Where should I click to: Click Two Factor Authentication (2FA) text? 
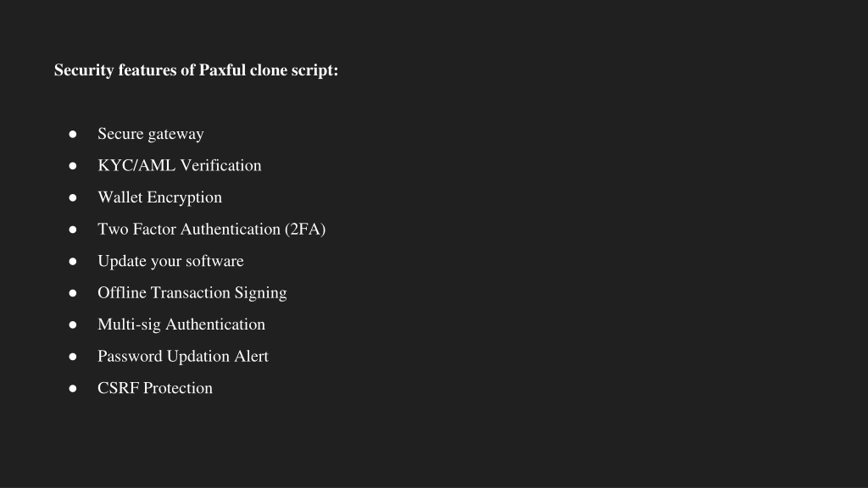point(211,229)
